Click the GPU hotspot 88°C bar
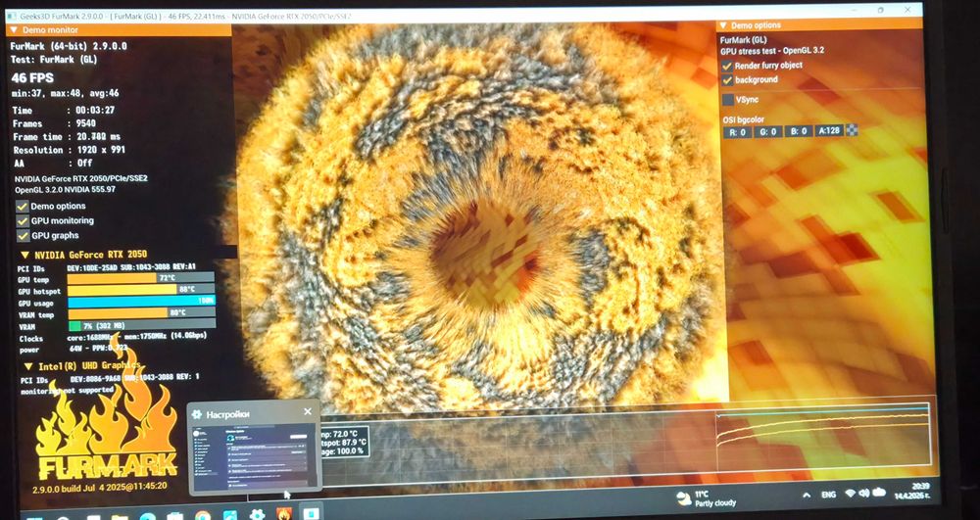The height and width of the screenshot is (520, 980). point(141,290)
